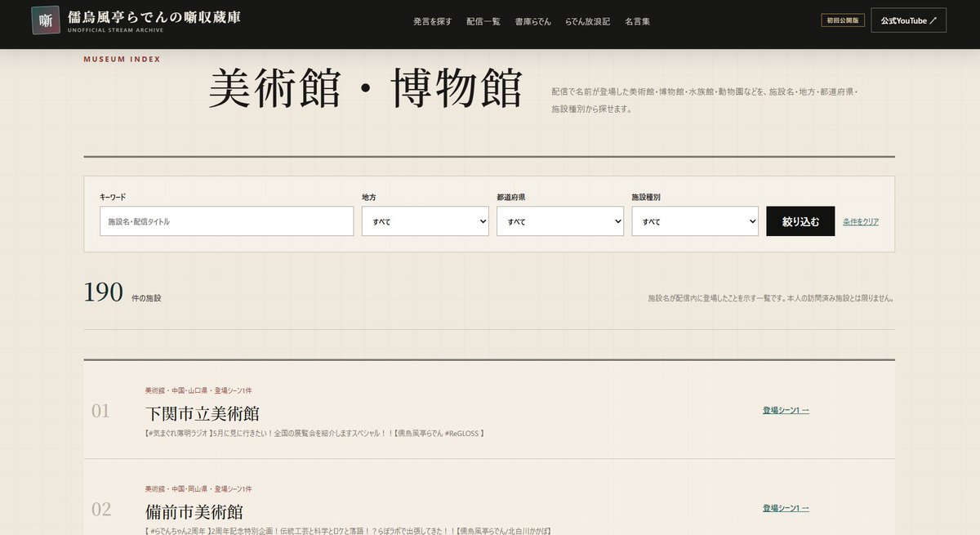Open the 書庫らでん menu item
The height and width of the screenshot is (535, 980).
[x=532, y=21]
